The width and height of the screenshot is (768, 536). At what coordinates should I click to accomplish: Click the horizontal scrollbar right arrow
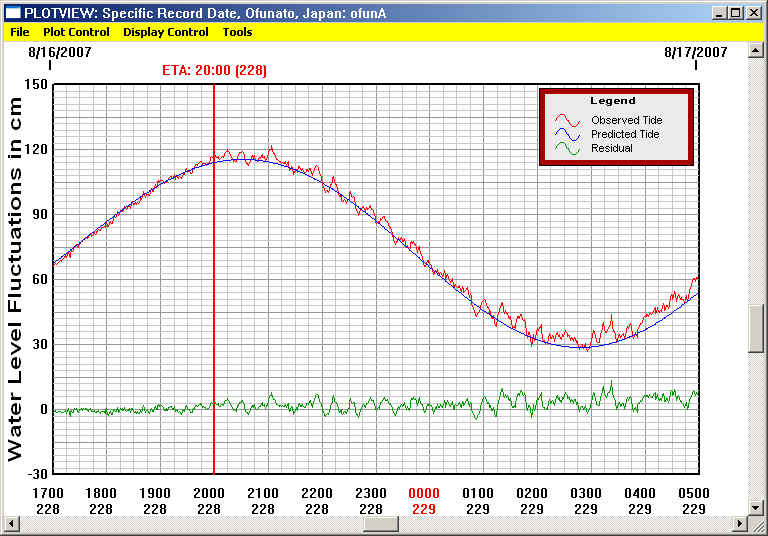(740, 524)
